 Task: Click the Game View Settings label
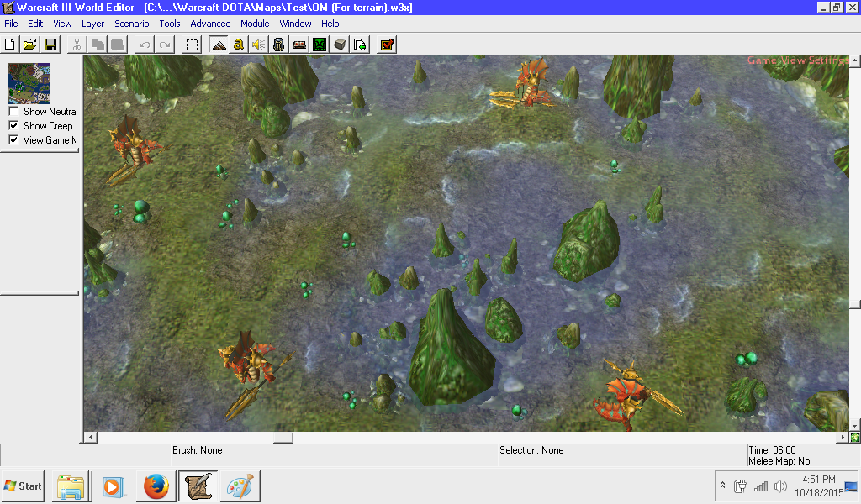pos(799,60)
